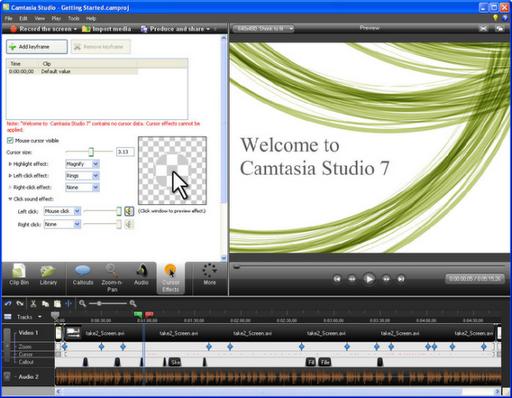Toggle the Video 1 track lock

tap(7, 345)
